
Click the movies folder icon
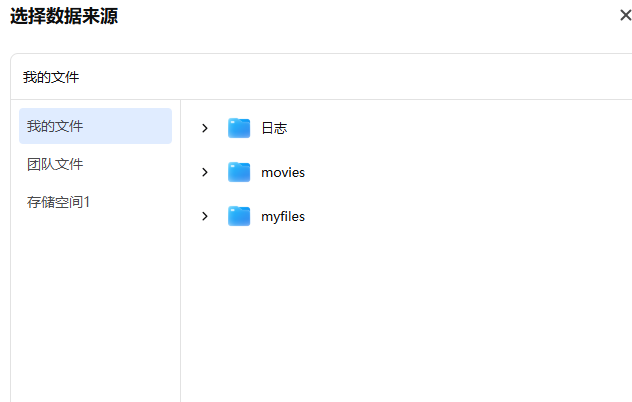pyautogui.click(x=239, y=172)
